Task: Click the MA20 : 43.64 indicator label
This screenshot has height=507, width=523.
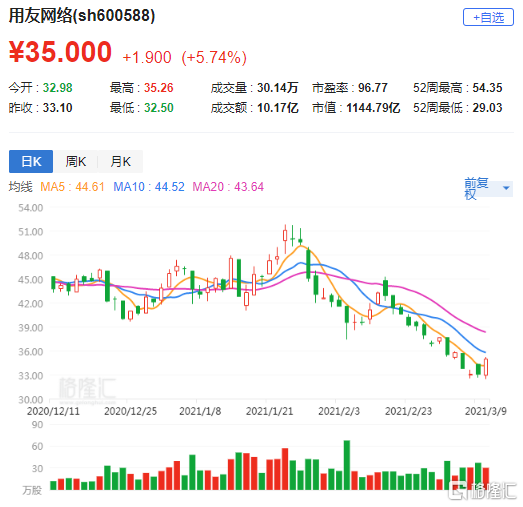Action: 228,186
